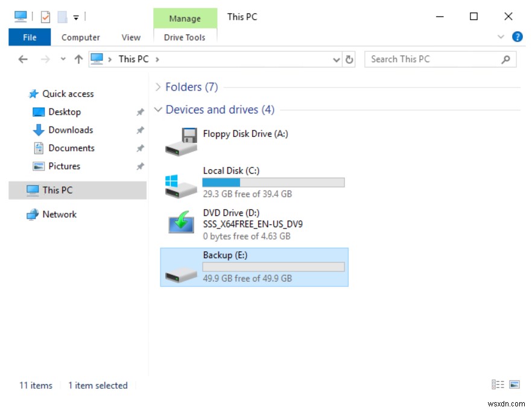This screenshot has height=410, width=532.
Task: Unpin Pictures from Quick access
Action: tap(140, 166)
